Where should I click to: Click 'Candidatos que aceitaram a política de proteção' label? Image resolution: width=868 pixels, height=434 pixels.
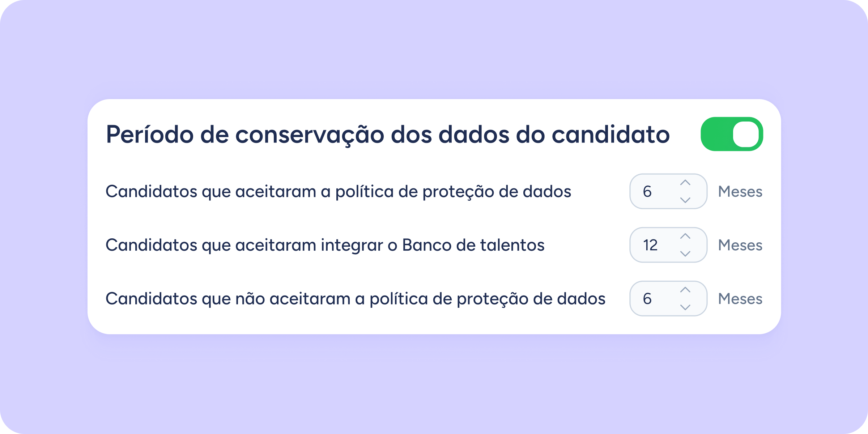pos(338,191)
